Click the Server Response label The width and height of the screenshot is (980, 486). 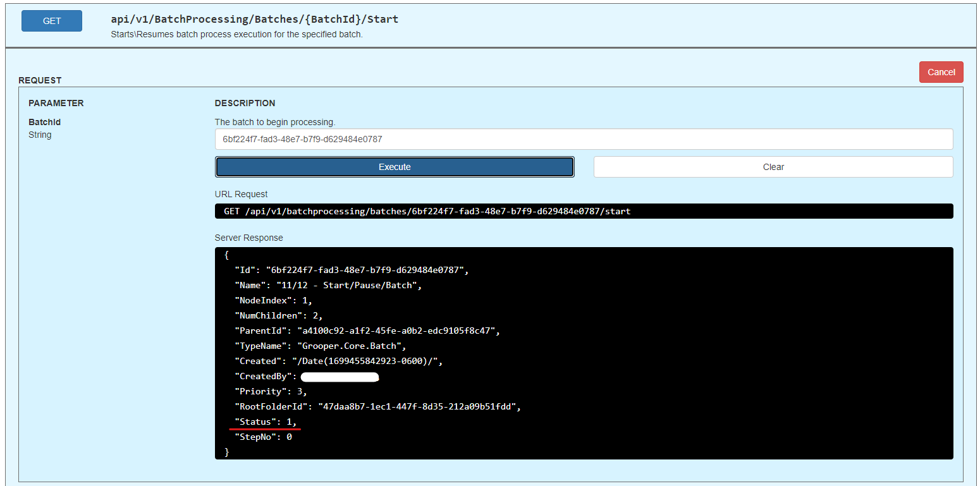pyautogui.click(x=248, y=238)
